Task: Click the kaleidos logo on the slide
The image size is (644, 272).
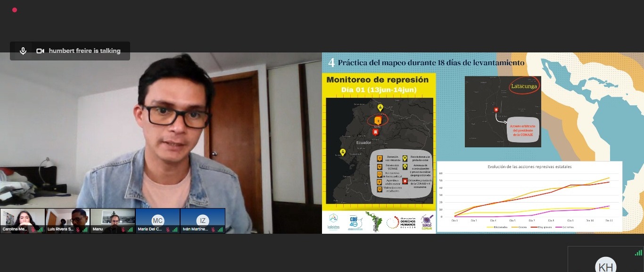Action: (x=333, y=221)
